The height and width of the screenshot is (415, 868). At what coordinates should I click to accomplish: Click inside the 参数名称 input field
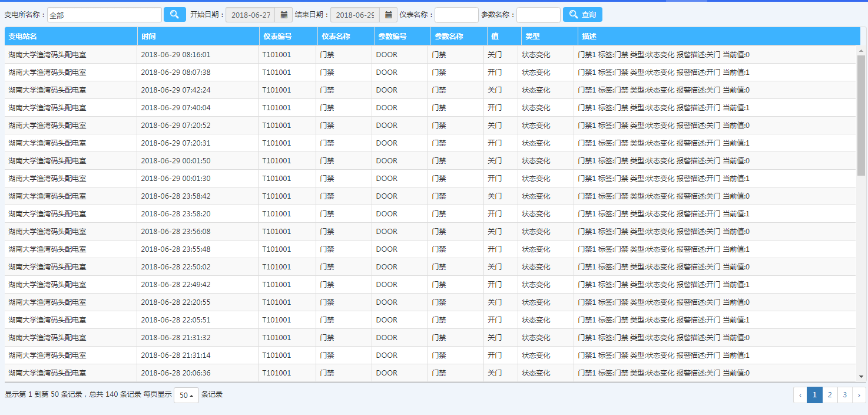(539, 14)
